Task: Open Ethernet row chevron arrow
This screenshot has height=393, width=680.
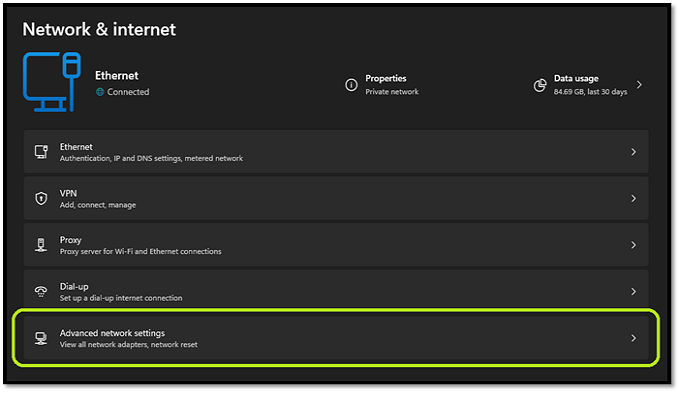Action: coord(634,152)
